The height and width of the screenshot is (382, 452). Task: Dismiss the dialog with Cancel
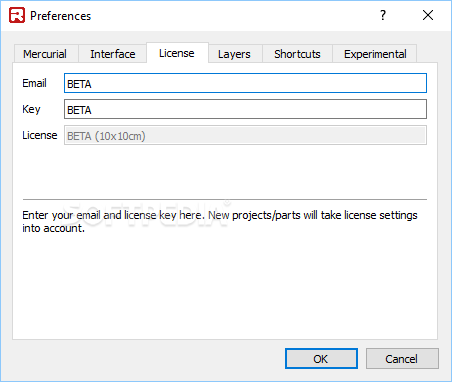click(402, 359)
